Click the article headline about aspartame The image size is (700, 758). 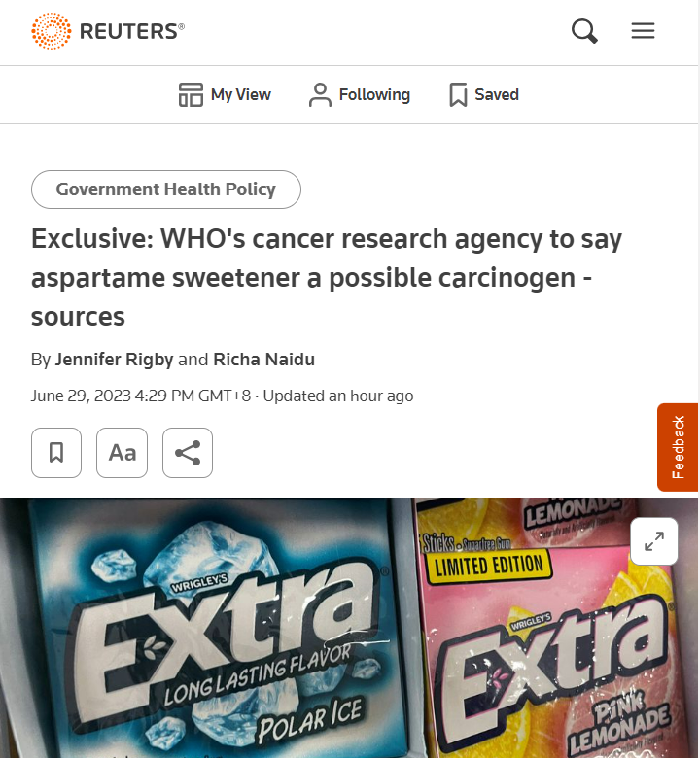coord(327,278)
